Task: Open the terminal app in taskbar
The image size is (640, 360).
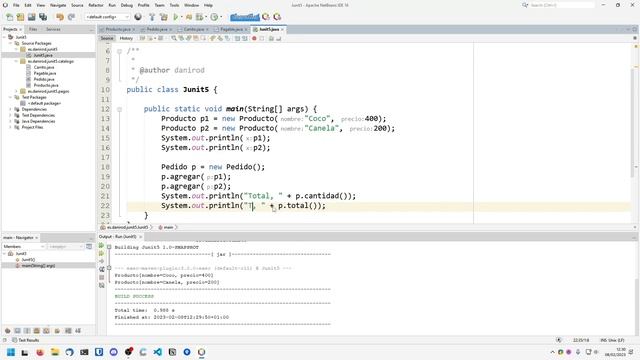Action: coord(84,352)
